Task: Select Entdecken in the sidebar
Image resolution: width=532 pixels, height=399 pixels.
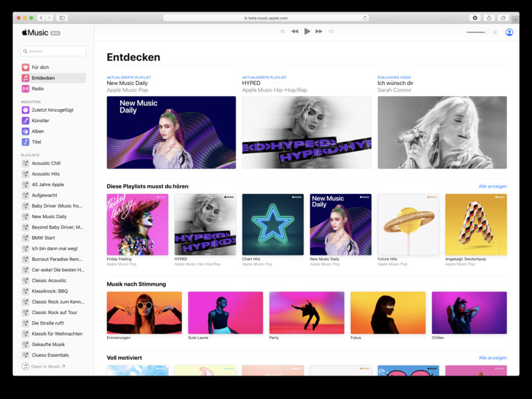Action: pos(53,78)
